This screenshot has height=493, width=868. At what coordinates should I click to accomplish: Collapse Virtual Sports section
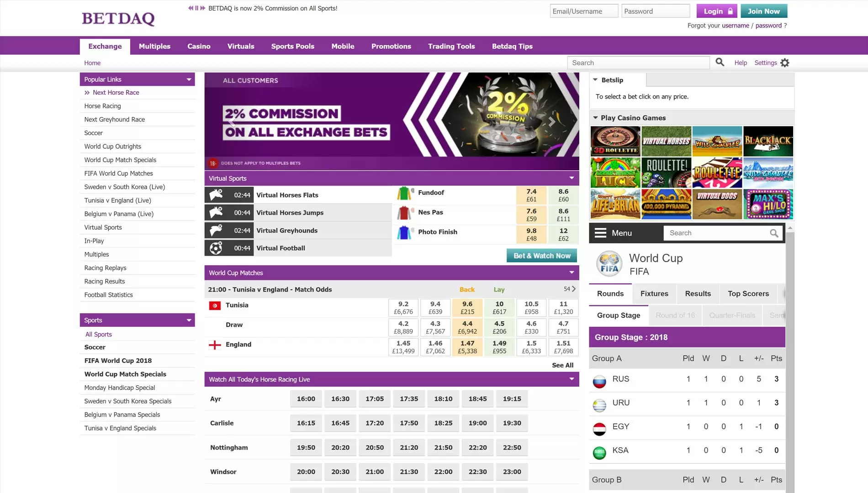pos(572,178)
